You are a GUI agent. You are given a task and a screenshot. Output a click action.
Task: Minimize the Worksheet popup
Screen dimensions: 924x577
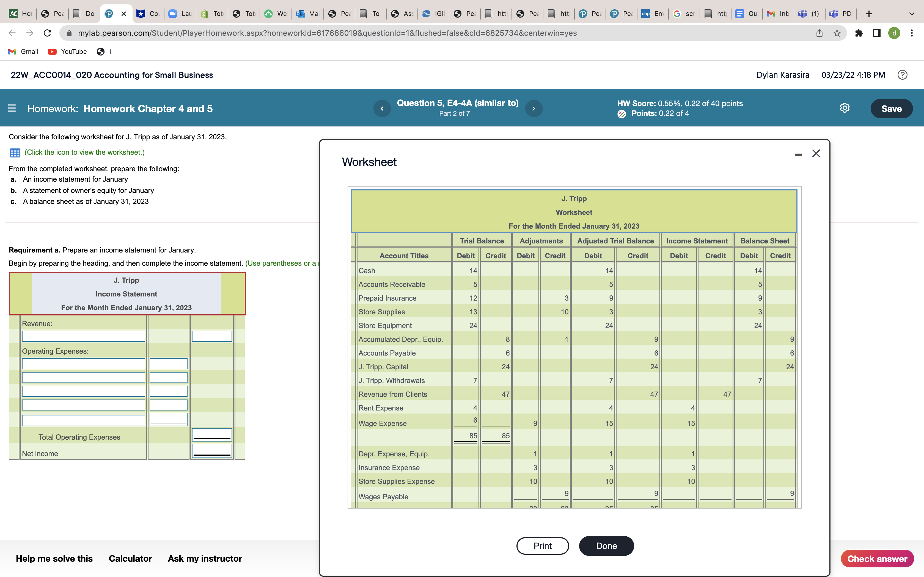coord(798,154)
